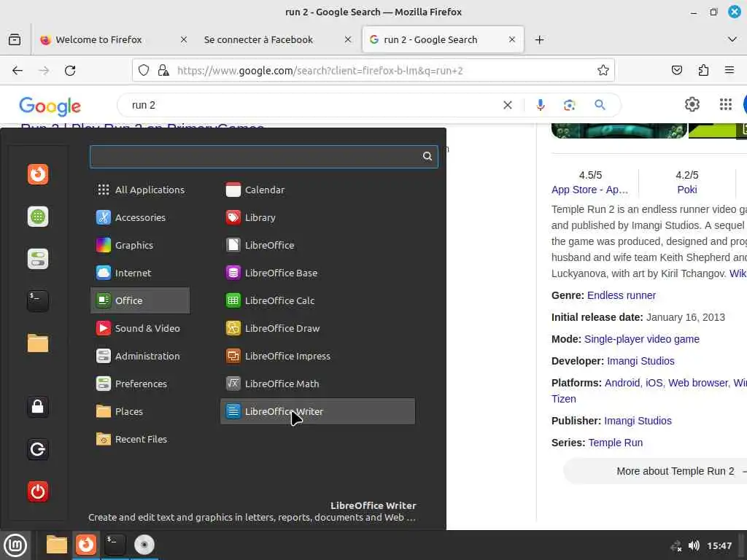Viewport: 747px width, 560px height.
Task: Launch LibreOffice Math
Action: click(x=318, y=384)
